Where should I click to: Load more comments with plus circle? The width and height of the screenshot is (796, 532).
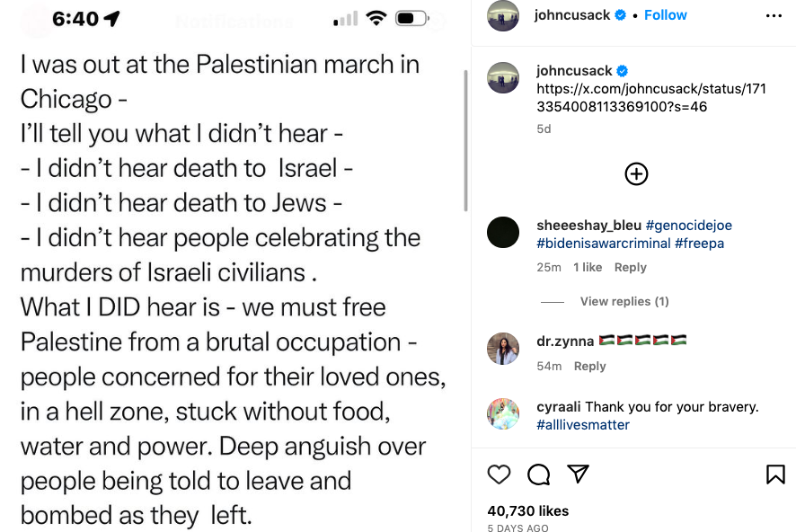point(636,173)
